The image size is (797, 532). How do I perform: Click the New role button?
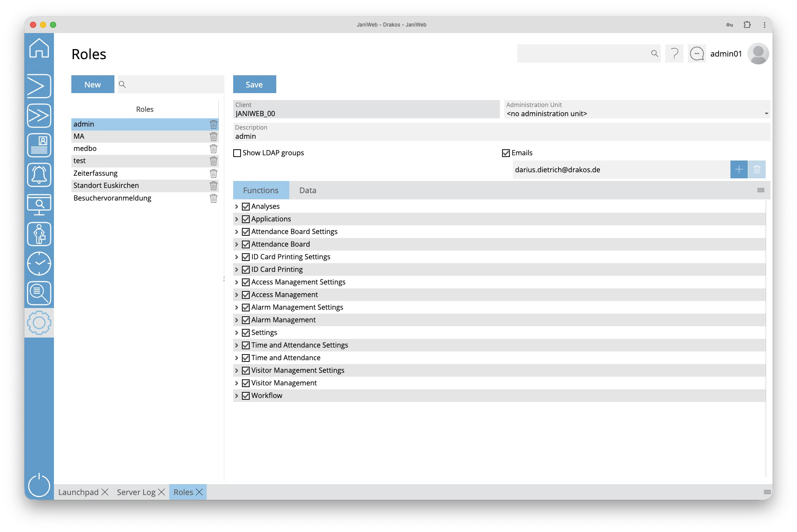tap(93, 84)
